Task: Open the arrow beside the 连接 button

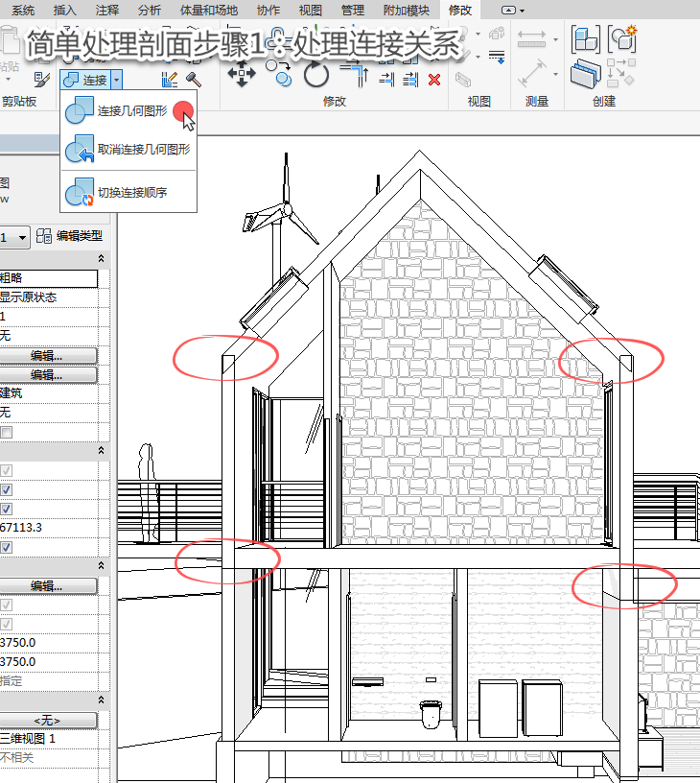Action: tap(116, 80)
